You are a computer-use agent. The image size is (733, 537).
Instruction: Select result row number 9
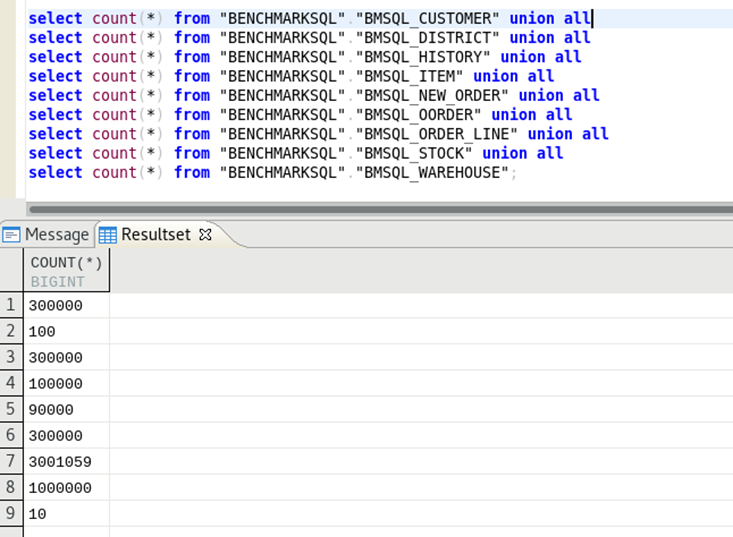pos(11,514)
